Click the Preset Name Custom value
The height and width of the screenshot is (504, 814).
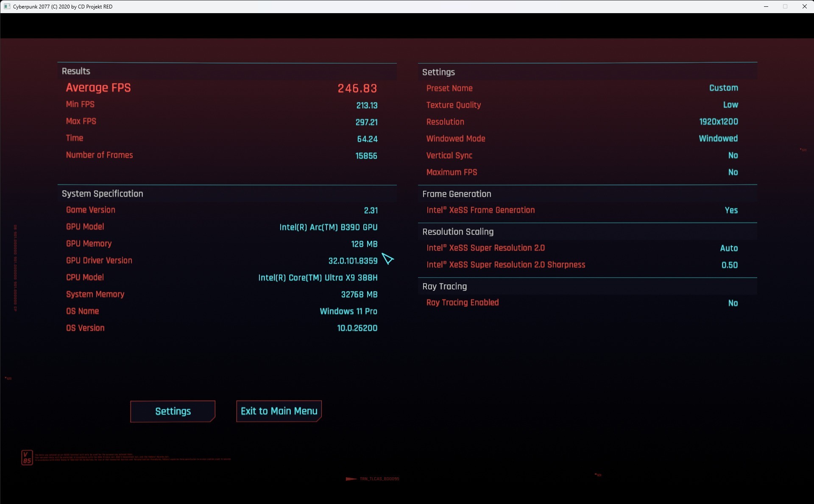coord(723,88)
